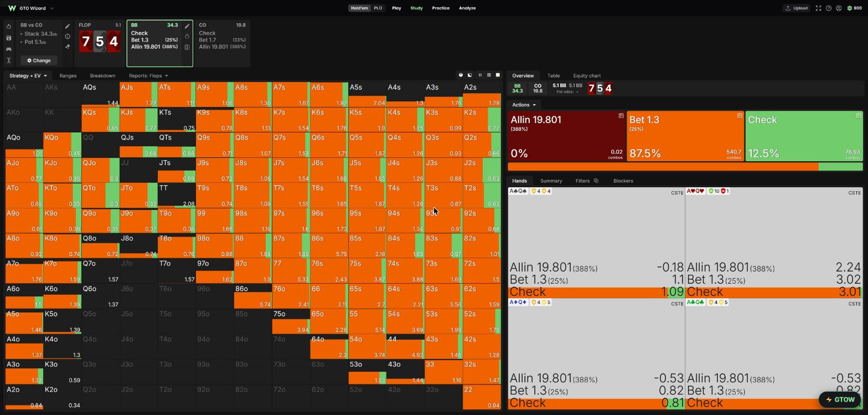Expand the Allin 19.801 action card corner icon

(x=621, y=116)
